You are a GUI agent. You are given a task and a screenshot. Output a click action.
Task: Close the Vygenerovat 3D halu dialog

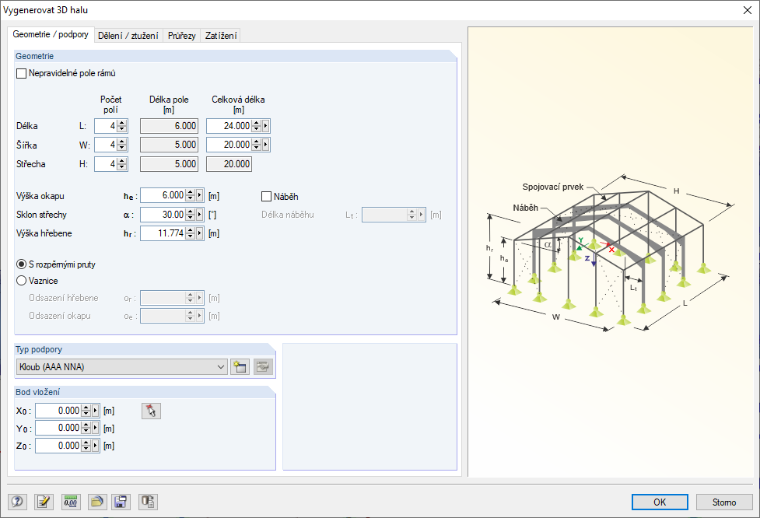747,10
